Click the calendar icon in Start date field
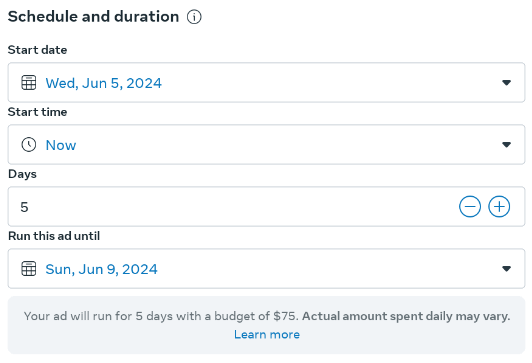Image resolution: width=532 pixels, height=363 pixels. click(x=28, y=83)
